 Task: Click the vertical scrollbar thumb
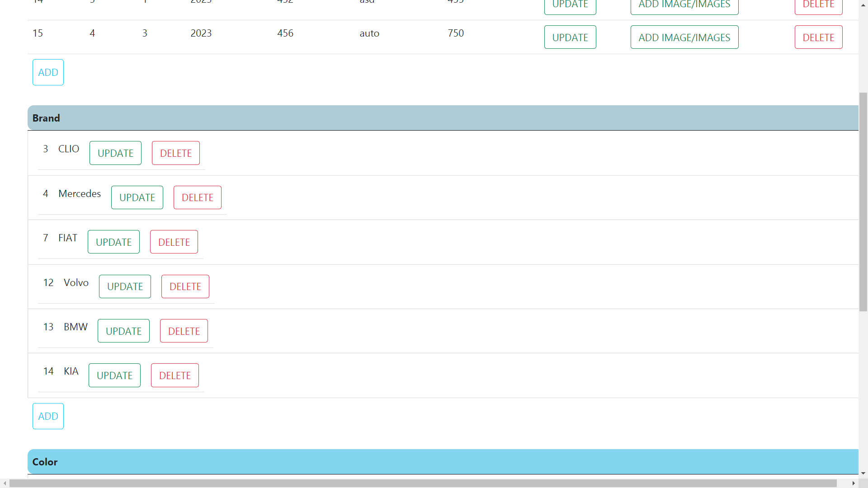coord(863,201)
